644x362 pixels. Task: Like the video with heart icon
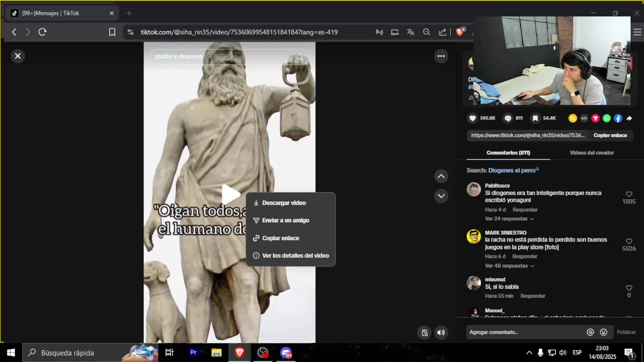(x=472, y=118)
